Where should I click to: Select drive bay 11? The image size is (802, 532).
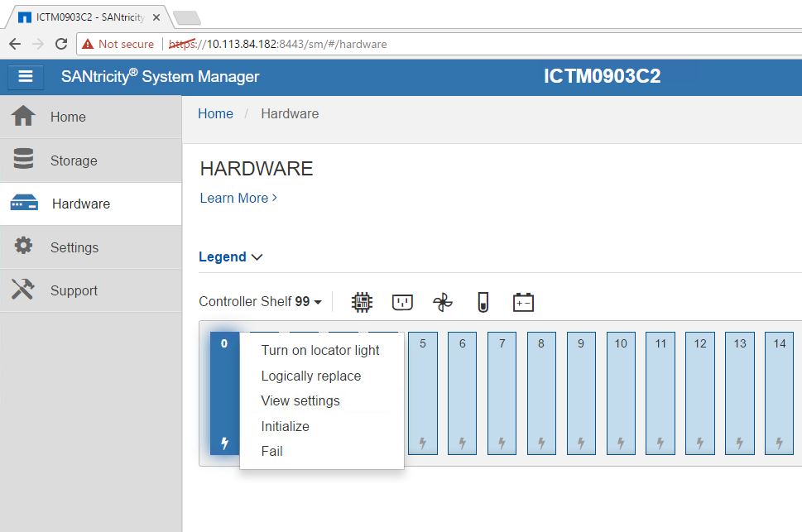(x=660, y=393)
